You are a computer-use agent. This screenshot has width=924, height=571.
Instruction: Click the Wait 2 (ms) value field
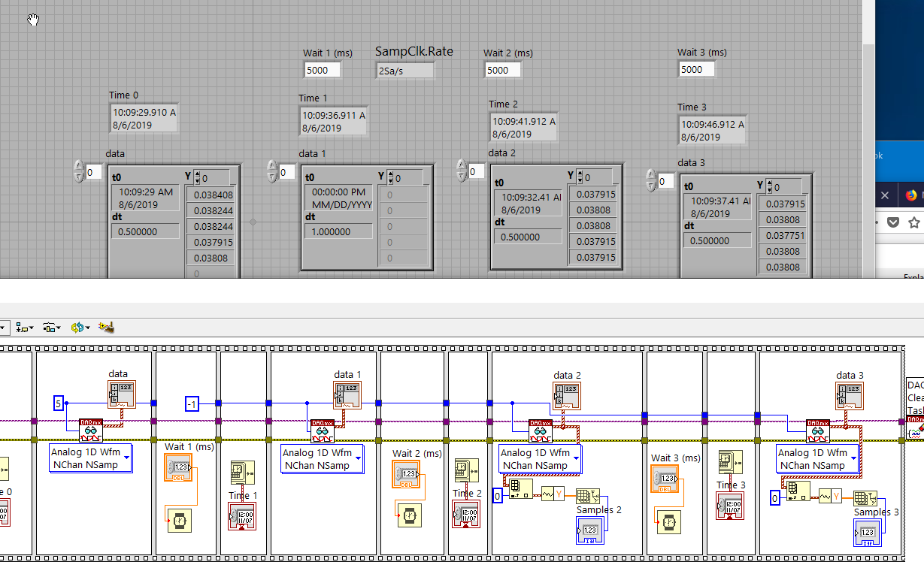pos(502,70)
